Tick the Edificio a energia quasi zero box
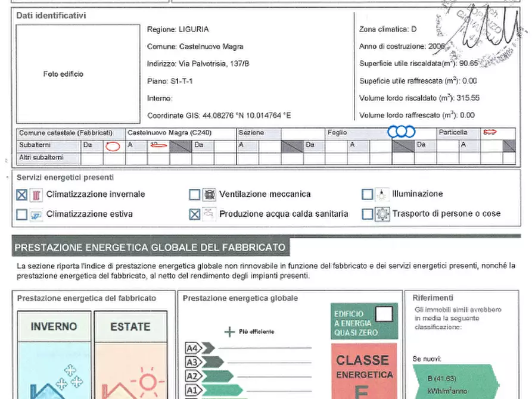532x399 pixels. click(385, 314)
